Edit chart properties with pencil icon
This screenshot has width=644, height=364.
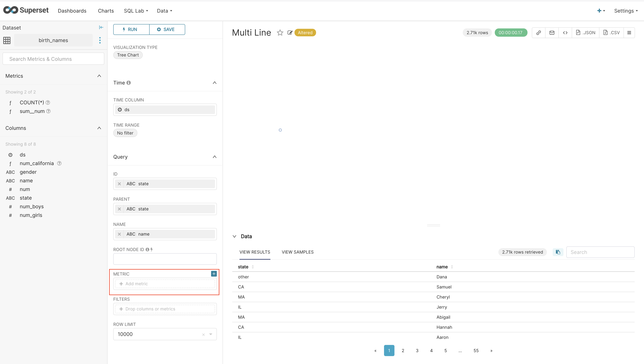click(290, 33)
